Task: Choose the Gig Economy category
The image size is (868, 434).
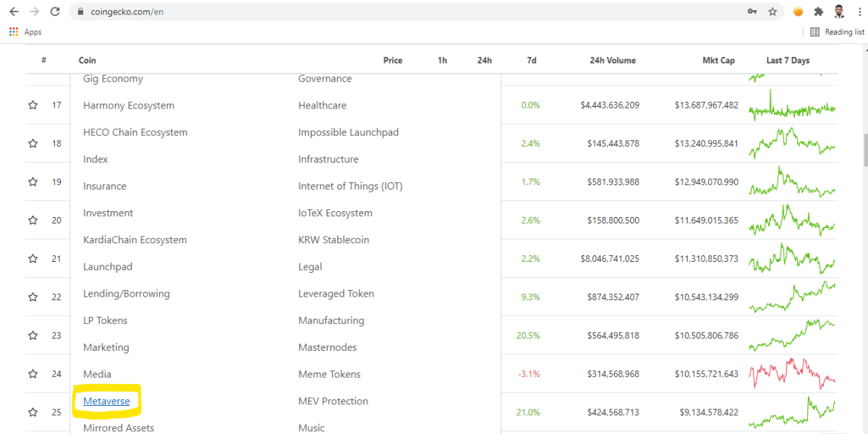Action: point(113,79)
